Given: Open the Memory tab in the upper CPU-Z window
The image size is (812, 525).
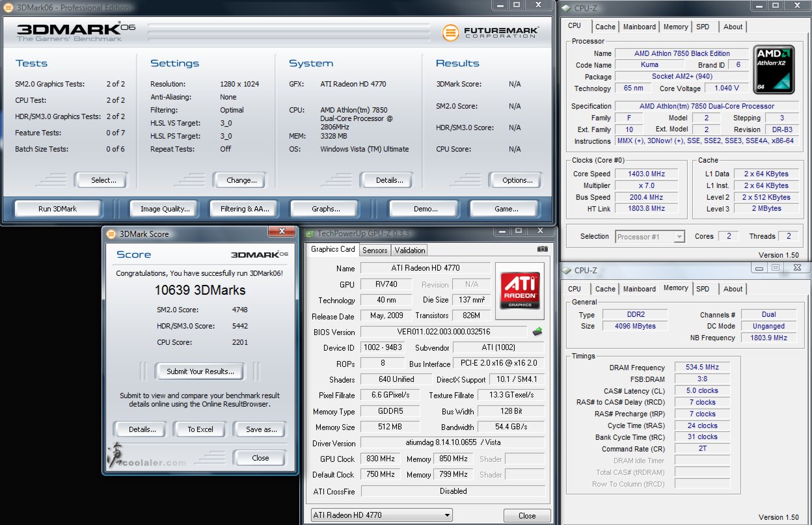Looking at the screenshot, I should point(676,27).
